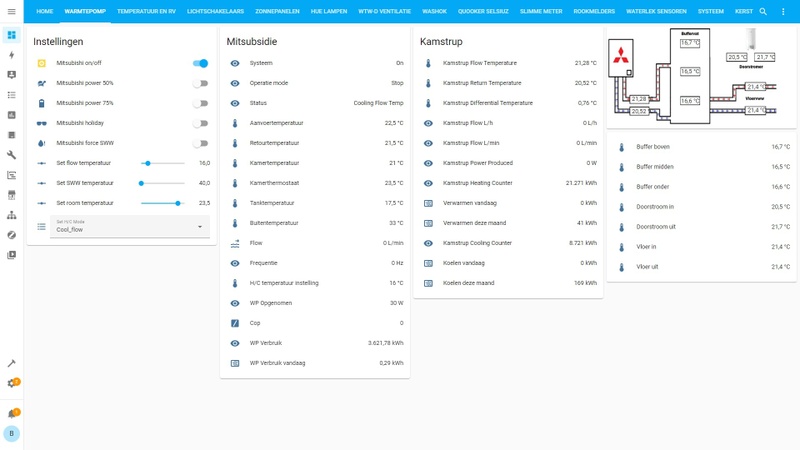The image size is (800, 450).
Task: Click the Mitsubishi force SWW water drop icon
Action: [42, 143]
